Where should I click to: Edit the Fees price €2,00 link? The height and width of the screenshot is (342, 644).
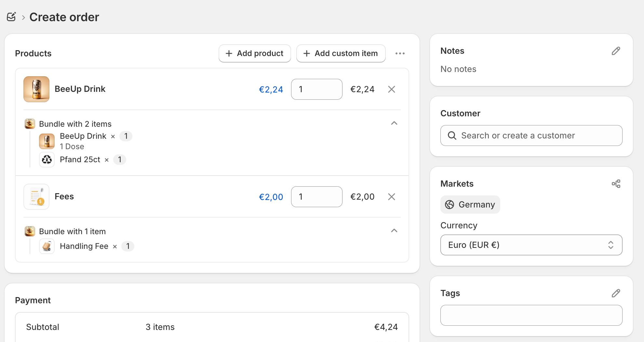[271, 197]
